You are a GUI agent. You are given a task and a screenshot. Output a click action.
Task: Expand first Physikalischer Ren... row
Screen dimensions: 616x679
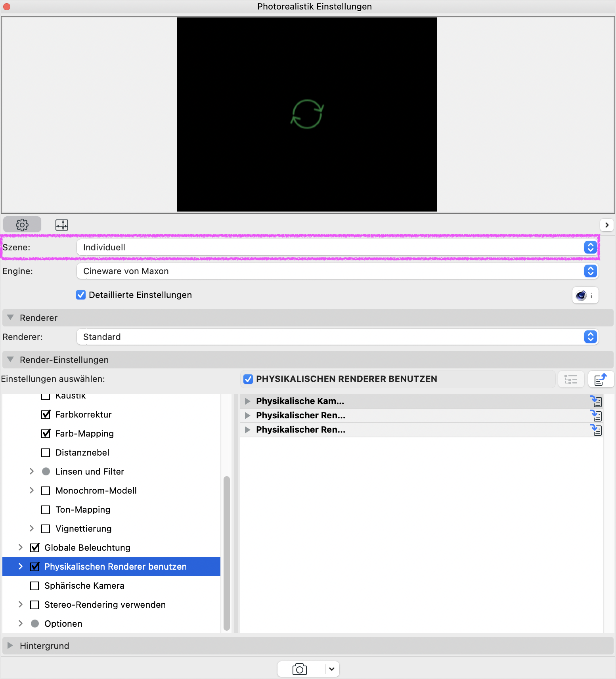coord(248,416)
